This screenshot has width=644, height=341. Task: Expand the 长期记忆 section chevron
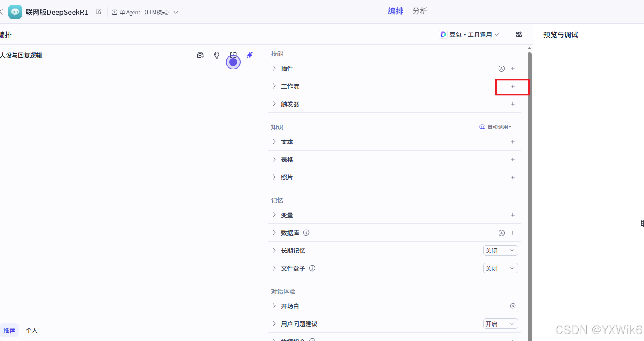274,250
